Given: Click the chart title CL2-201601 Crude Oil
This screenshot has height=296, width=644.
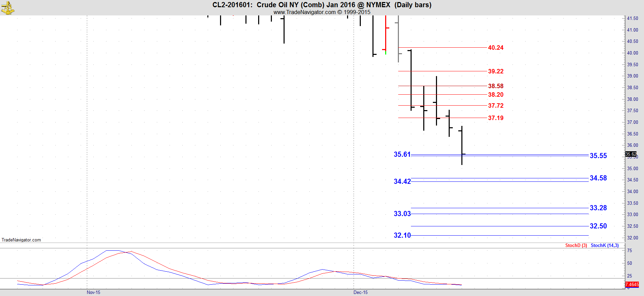Looking at the screenshot, I should [x=322, y=5].
